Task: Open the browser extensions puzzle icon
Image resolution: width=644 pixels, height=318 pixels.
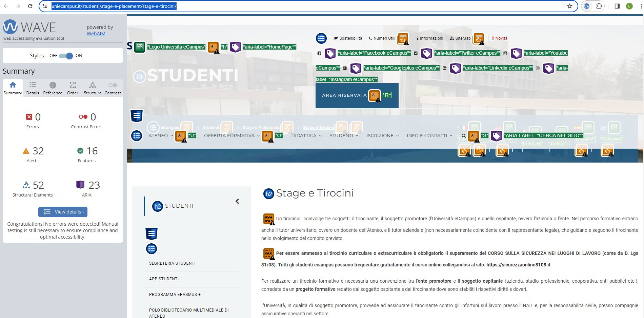Action: tap(599, 6)
